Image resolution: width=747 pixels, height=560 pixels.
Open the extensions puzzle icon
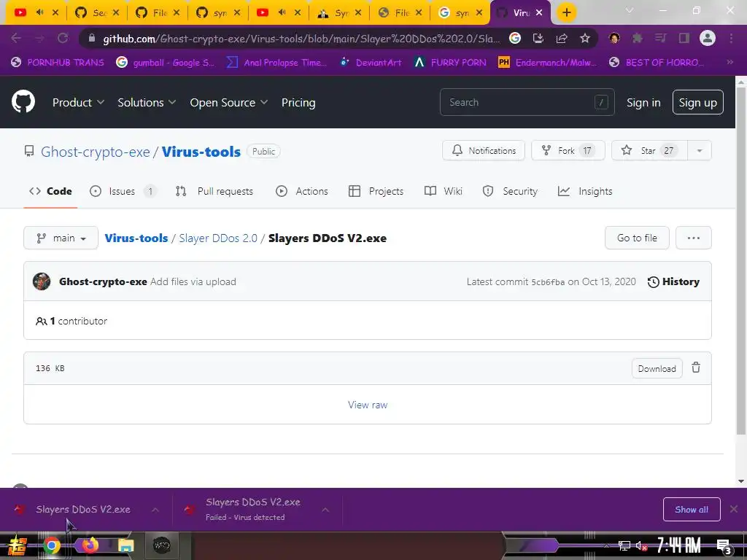637,38
